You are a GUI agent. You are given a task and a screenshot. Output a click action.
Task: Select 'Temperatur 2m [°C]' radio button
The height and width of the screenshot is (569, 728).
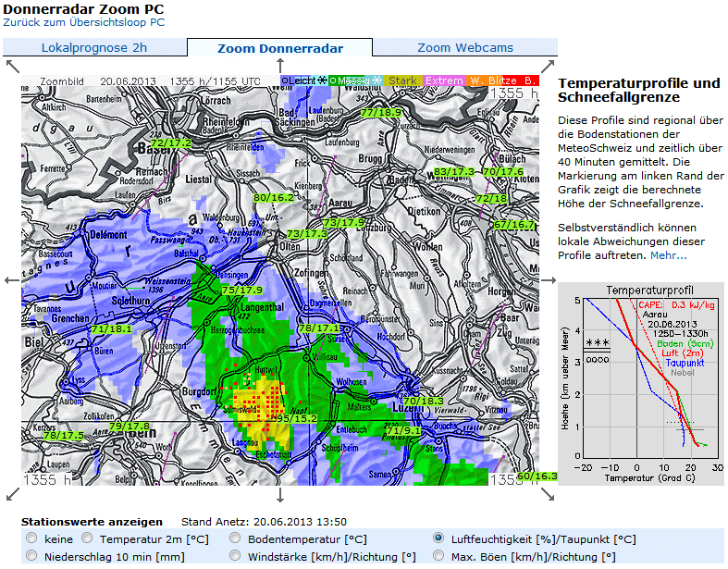tap(87, 538)
